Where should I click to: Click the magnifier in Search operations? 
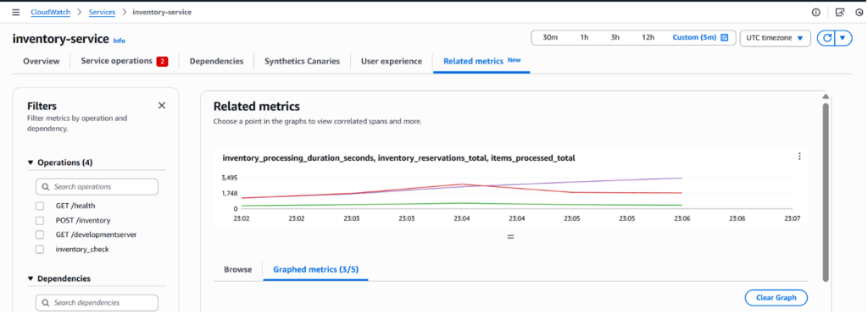tap(46, 187)
